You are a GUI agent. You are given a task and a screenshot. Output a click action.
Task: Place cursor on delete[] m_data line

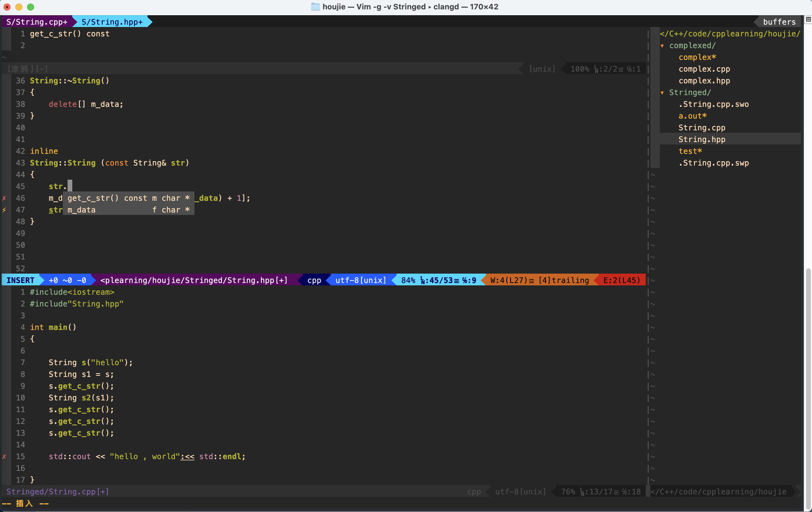pyautogui.click(x=86, y=105)
